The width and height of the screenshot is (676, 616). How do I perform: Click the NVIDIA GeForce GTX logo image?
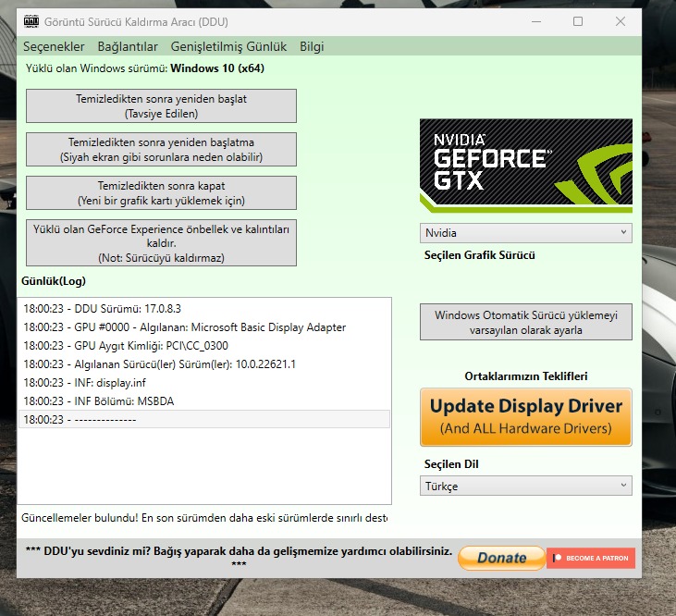tap(526, 166)
